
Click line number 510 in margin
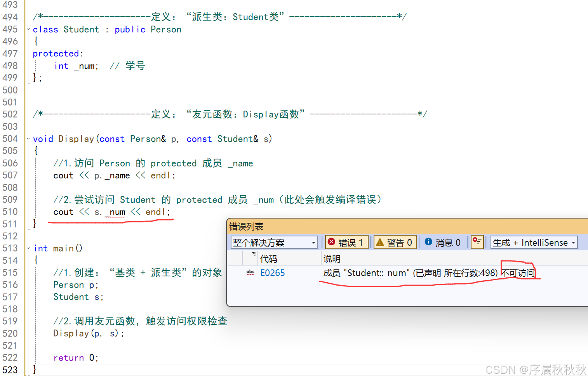[x=10, y=212]
